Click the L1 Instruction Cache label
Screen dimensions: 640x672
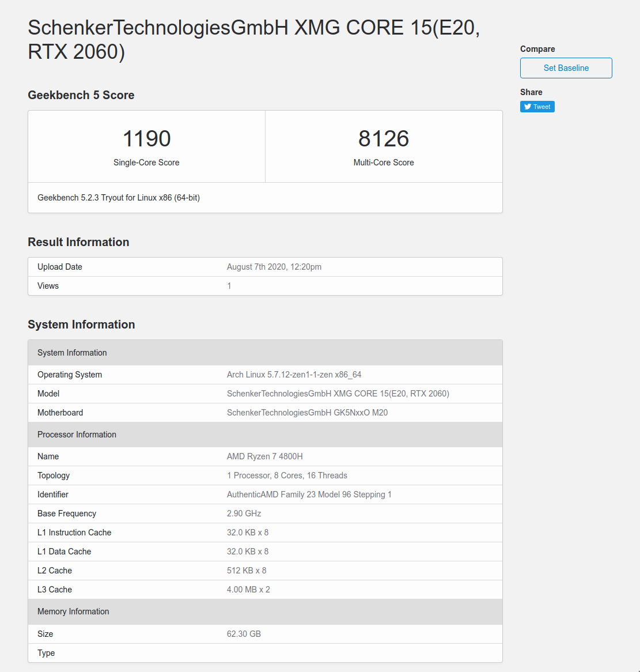coord(74,533)
